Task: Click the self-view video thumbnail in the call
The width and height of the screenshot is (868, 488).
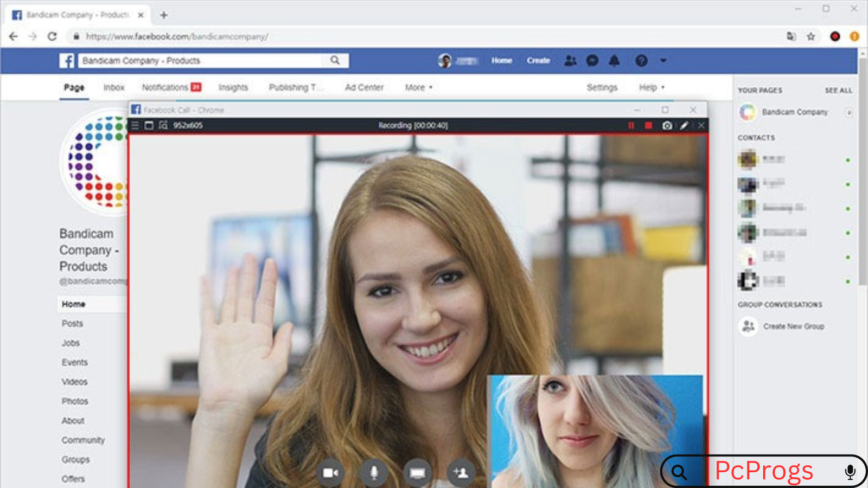Action: tap(595, 431)
